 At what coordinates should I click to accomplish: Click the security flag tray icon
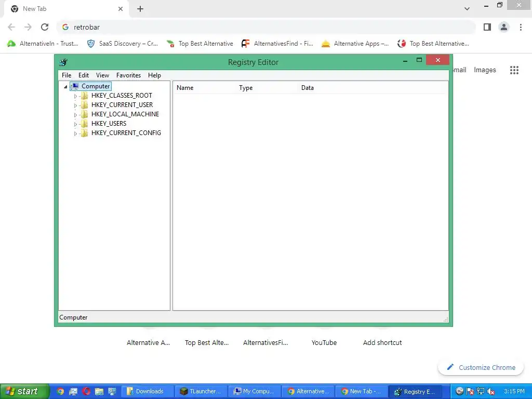click(470, 391)
